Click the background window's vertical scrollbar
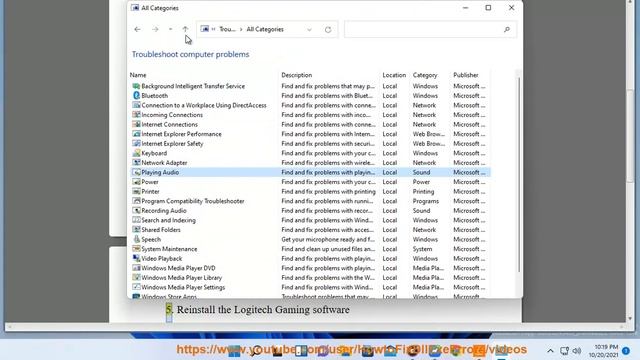Screen dimensions: 640x360 click(x=631, y=135)
